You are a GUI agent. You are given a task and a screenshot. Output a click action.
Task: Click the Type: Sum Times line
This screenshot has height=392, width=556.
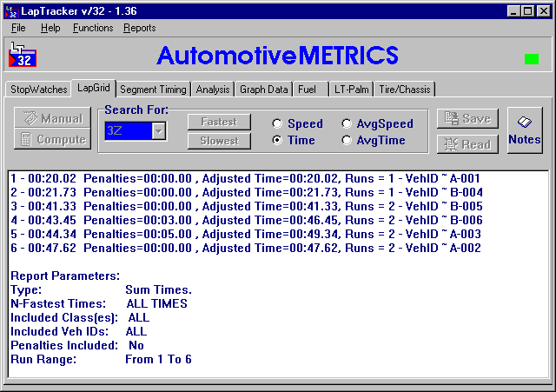(101, 289)
